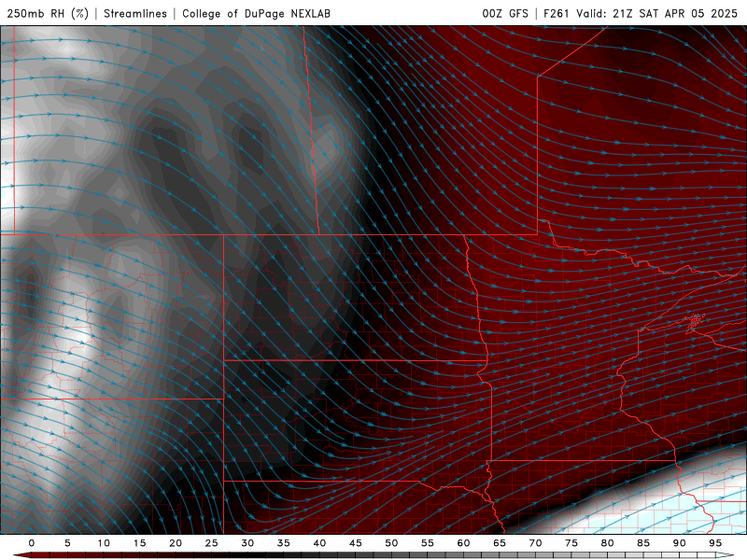Click the left arrow end of the colorbar
Viewport: 747px width, 560px height.
click(21, 555)
